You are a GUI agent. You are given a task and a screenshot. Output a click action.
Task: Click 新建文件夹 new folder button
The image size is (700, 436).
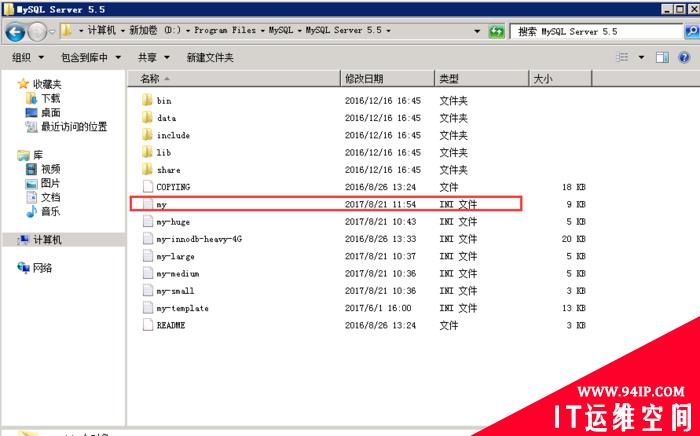(x=210, y=57)
